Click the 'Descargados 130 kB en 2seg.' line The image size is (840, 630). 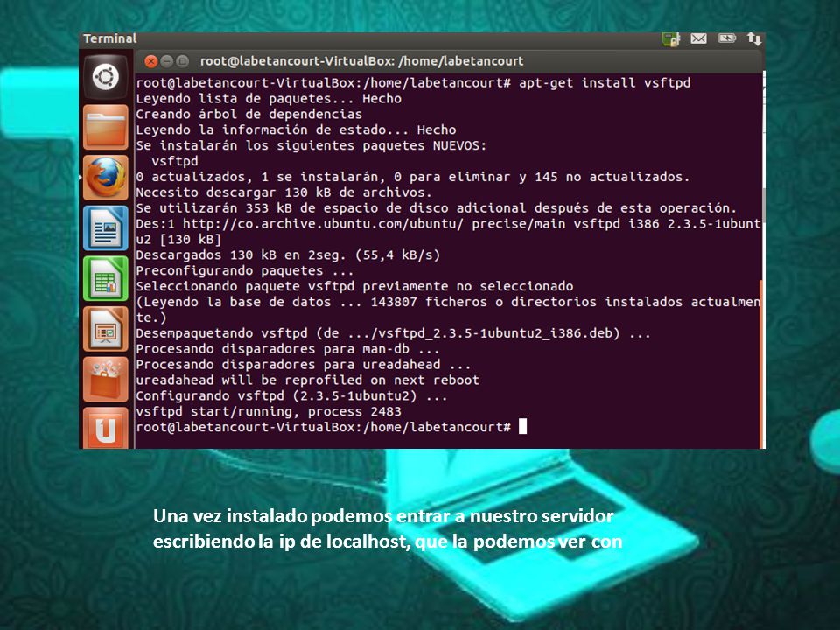coord(288,255)
